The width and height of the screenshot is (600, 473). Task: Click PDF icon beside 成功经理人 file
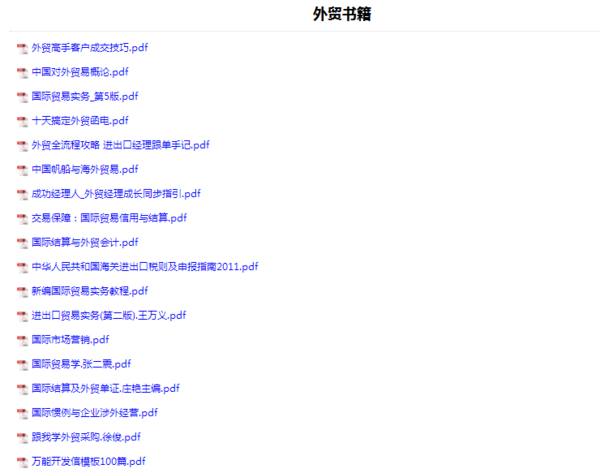tap(22, 194)
